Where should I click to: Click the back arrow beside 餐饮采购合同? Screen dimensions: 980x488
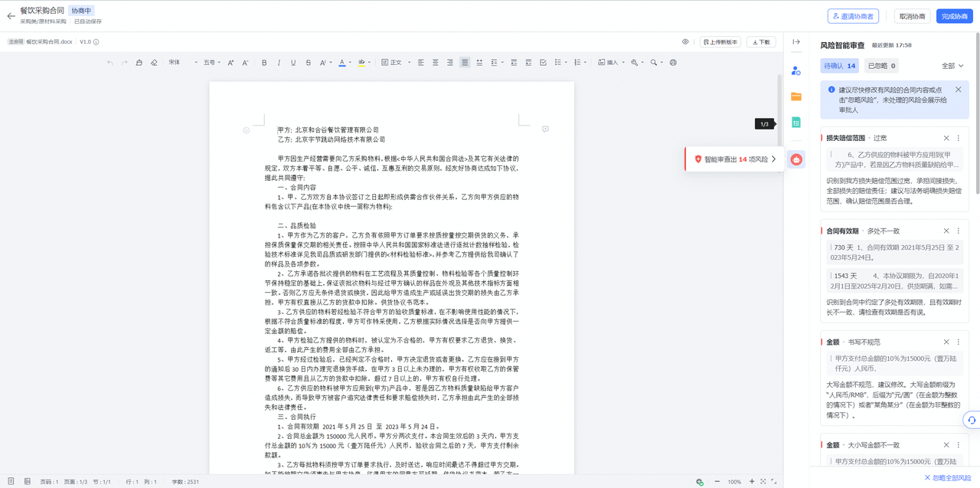point(11,16)
